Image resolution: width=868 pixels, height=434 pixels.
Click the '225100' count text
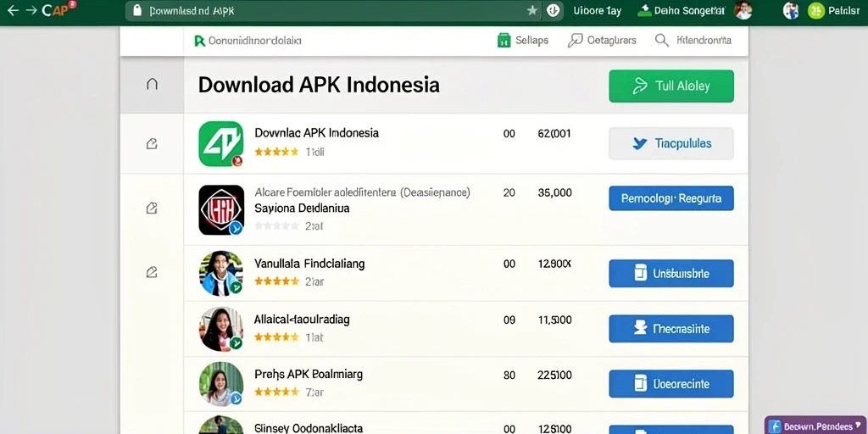coord(554,375)
